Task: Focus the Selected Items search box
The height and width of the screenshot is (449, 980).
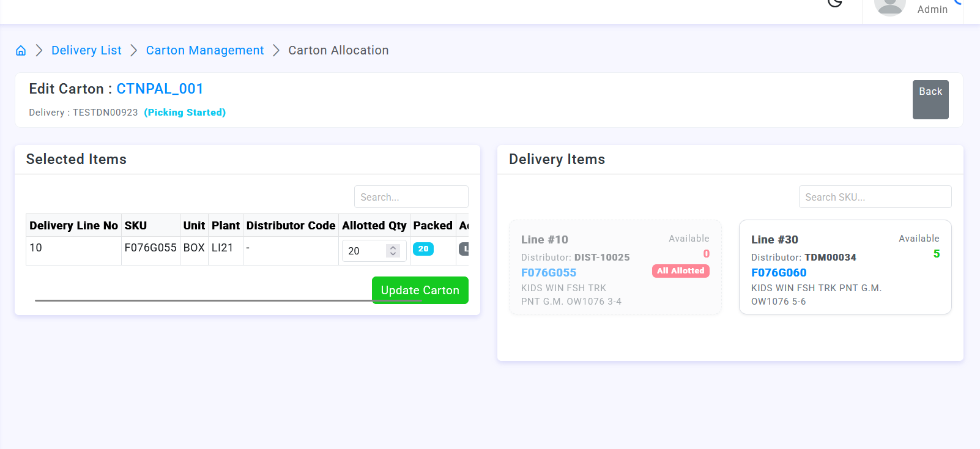Action: (x=411, y=197)
